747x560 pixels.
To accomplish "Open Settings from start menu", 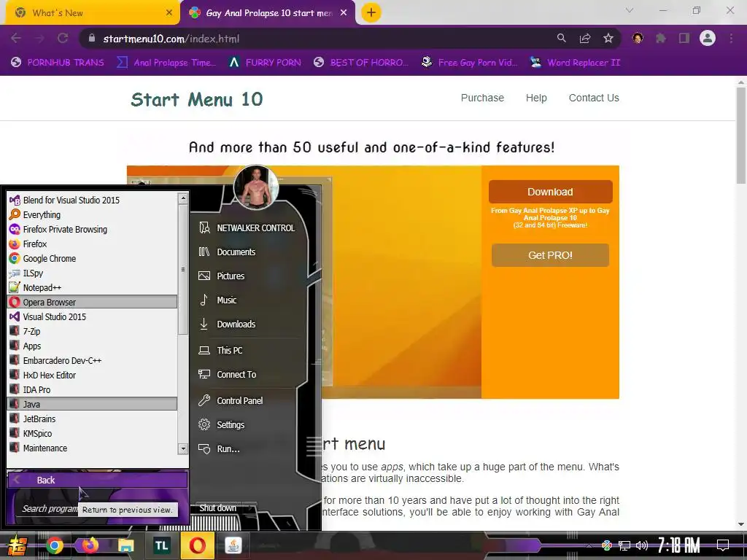I will click(x=222, y=425).
